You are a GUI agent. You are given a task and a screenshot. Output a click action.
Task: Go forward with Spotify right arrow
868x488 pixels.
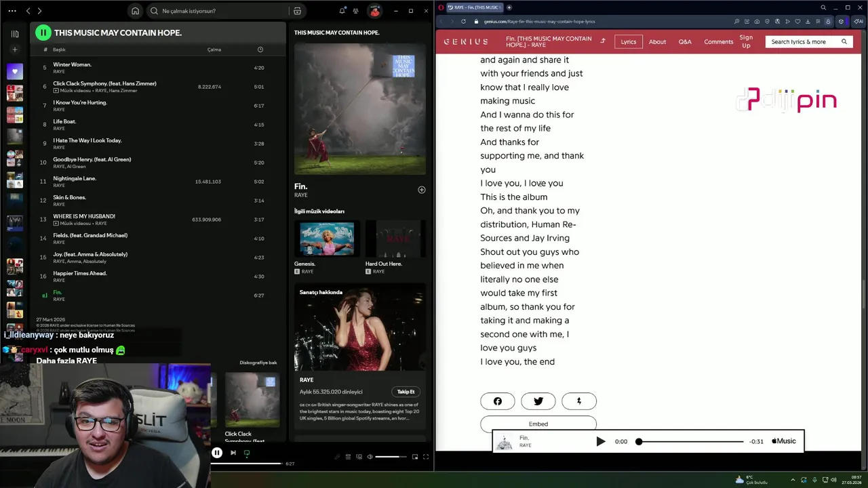tap(39, 11)
